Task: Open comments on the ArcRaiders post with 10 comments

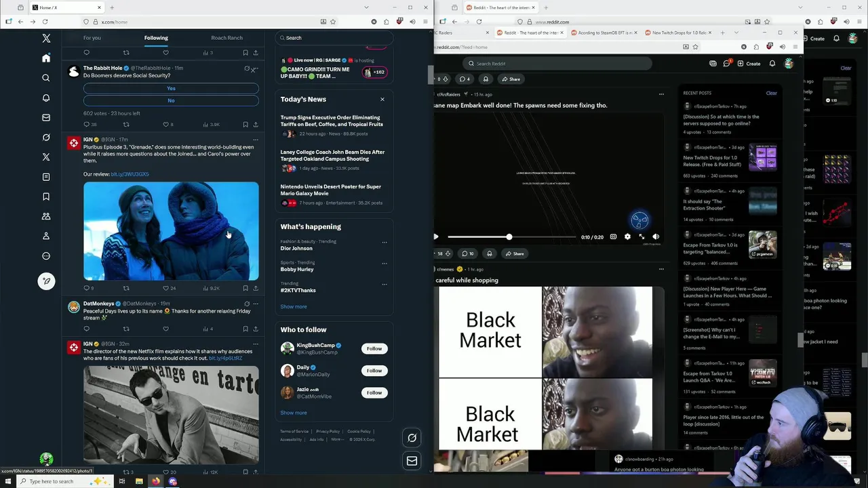Action: (468, 253)
